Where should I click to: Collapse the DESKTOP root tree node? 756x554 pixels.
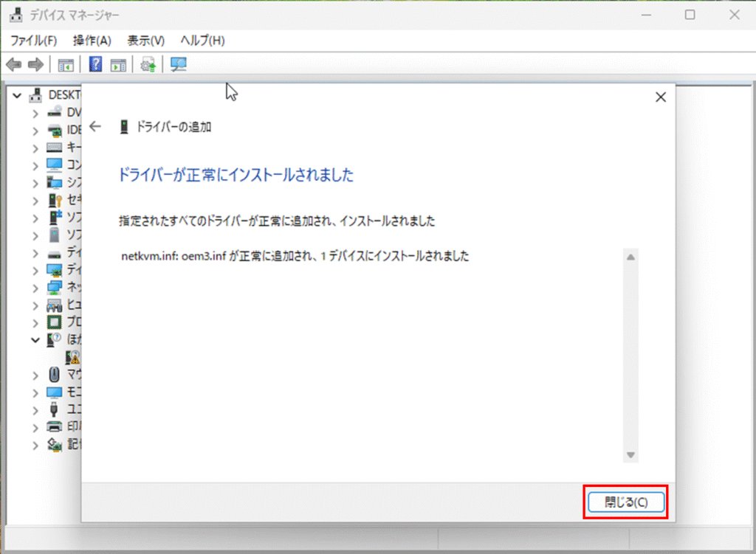(x=17, y=95)
